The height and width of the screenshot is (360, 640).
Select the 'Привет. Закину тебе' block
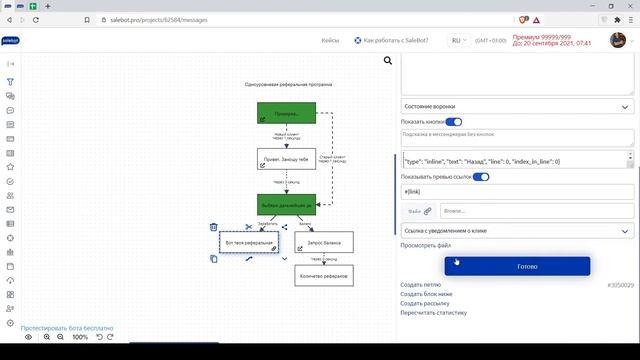pyautogui.click(x=287, y=159)
